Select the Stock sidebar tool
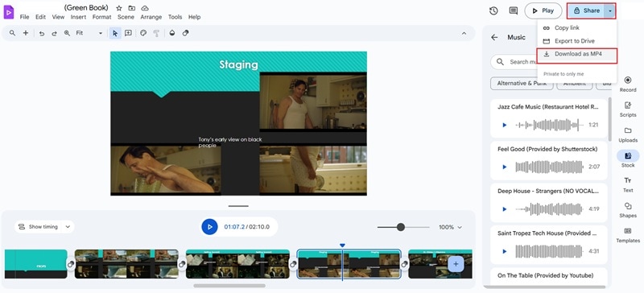Screen dimensions: 644x293 point(628,159)
